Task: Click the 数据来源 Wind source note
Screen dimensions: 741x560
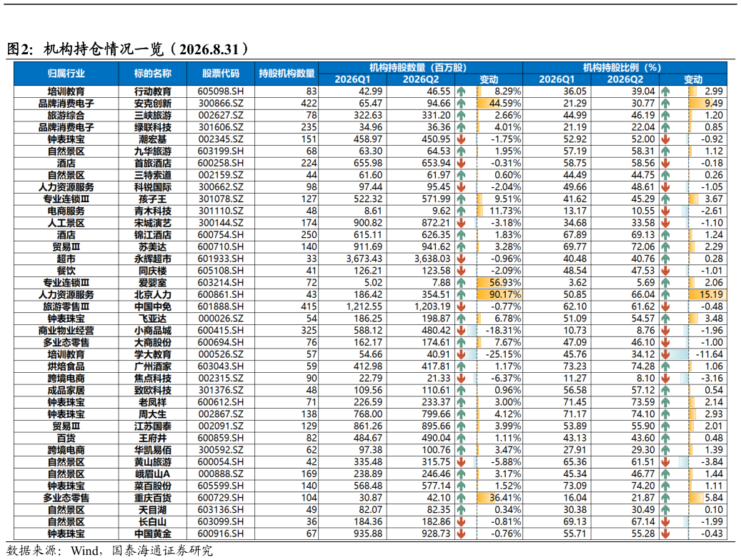Action: coord(109,551)
